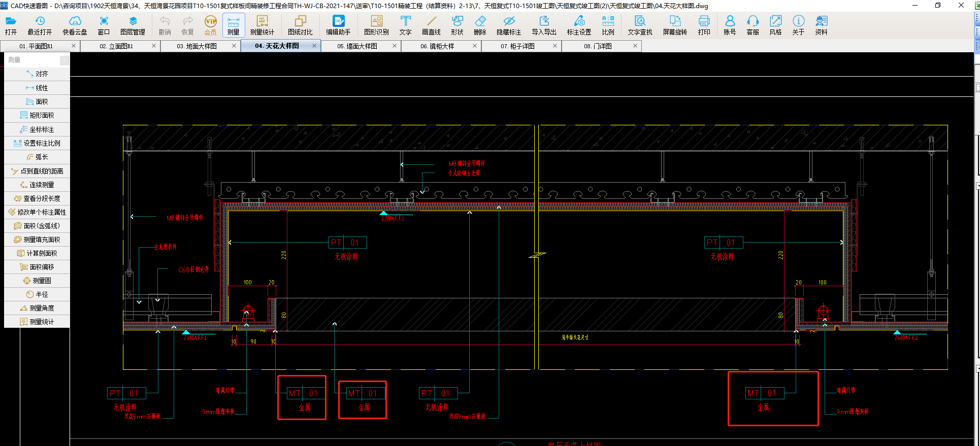
Task: Select 面积偏移 option
Action: 37,267
